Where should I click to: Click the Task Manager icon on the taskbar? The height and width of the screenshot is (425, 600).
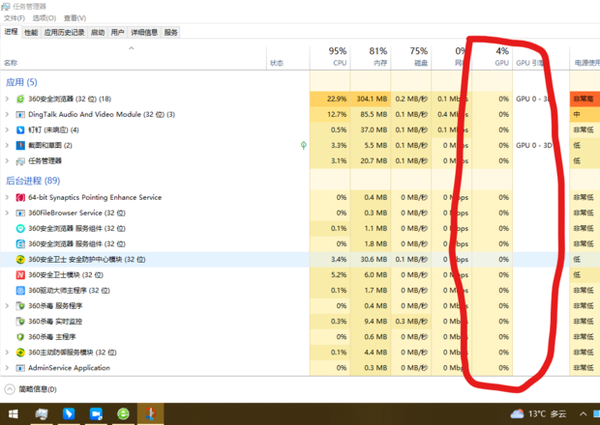(41, 414)
